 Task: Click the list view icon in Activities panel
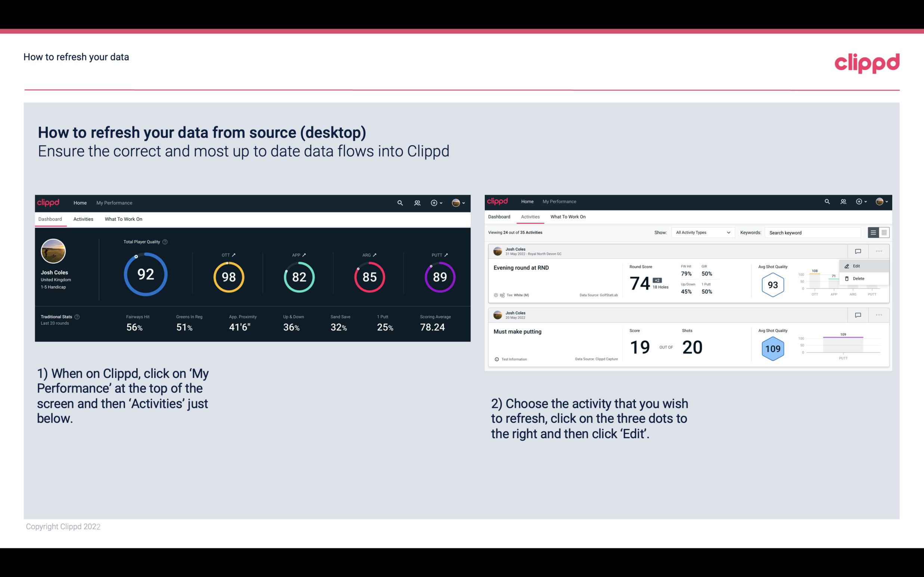tap(874, 233)
